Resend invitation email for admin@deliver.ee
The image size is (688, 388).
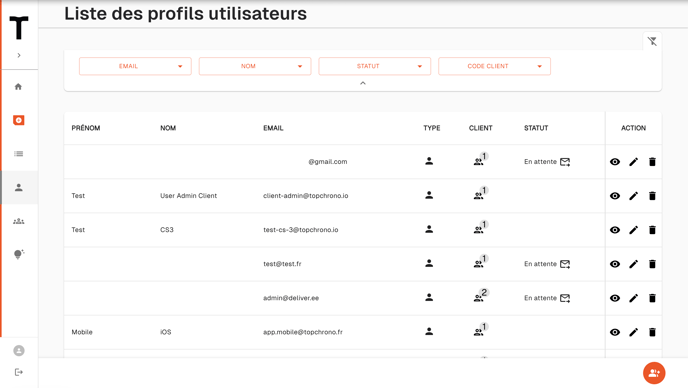point(565,298)
